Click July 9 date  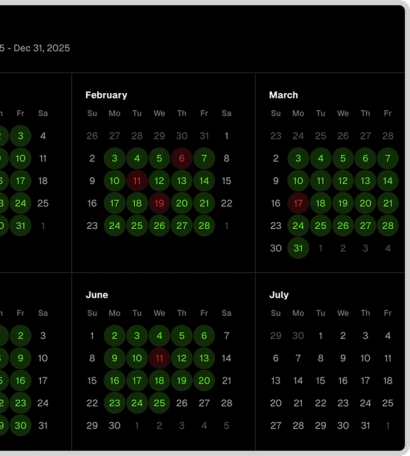343,358
